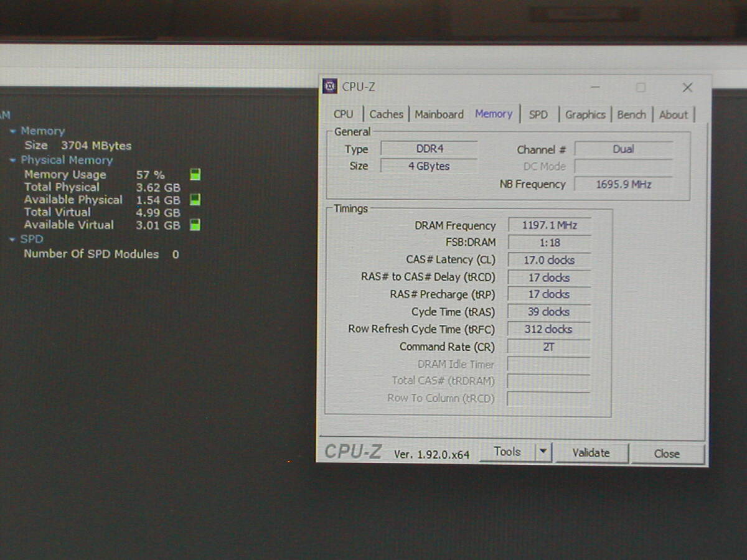The width and height of the screenshot is (747, 560).
Task: Collapse the Memory tree section
Action: pos(12,131)
